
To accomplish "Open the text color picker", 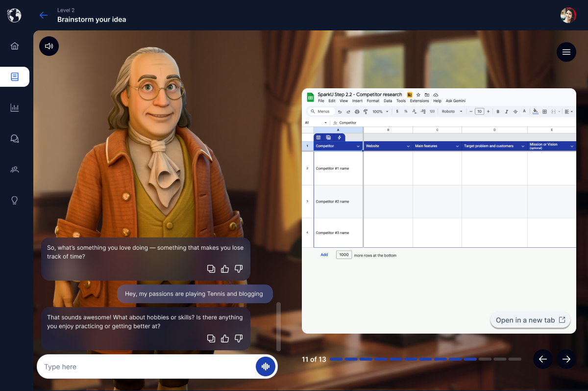I will point(524,111).
